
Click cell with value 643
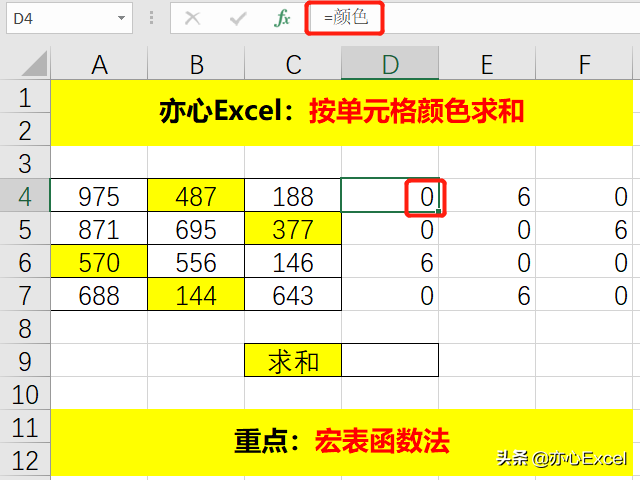coord(293,294)
